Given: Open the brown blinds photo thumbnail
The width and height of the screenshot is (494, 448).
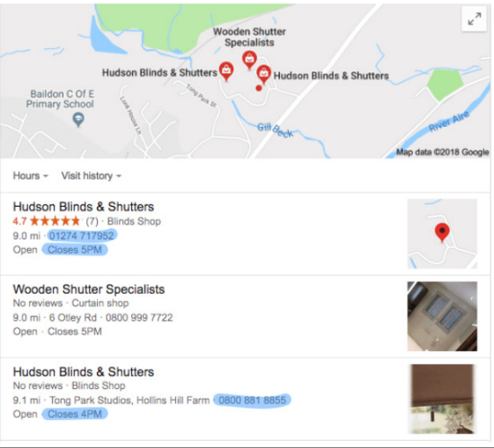Looking at the screenshot, I should 442,399.
